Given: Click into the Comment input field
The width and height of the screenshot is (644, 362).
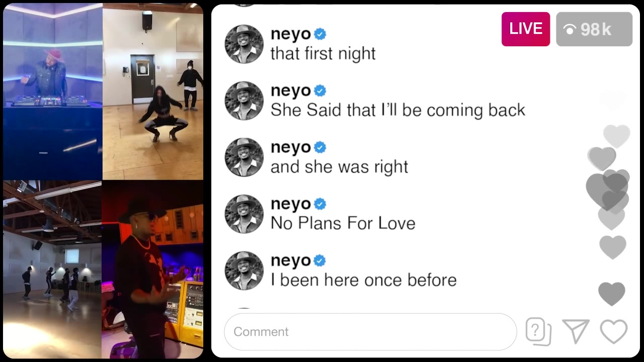Looking at the screenshot, I should (370, 332).
